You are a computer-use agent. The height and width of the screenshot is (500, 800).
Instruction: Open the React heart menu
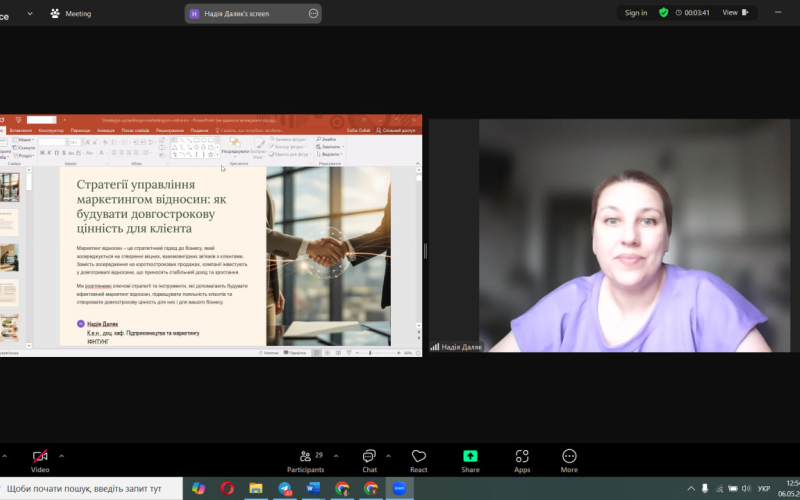(418, 461)
